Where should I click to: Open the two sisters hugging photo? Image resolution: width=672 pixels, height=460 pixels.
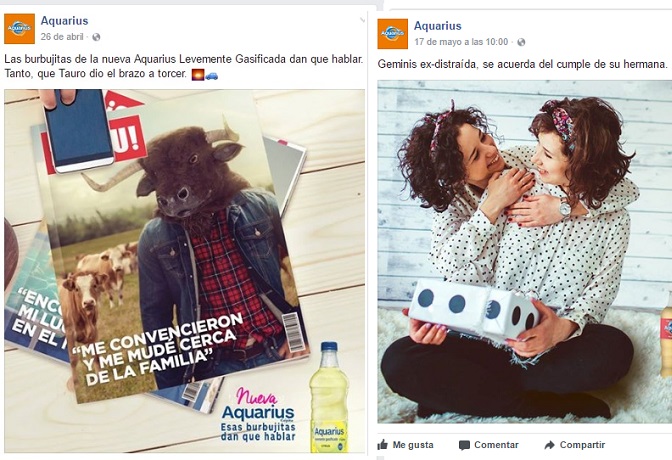pos(525,252)
